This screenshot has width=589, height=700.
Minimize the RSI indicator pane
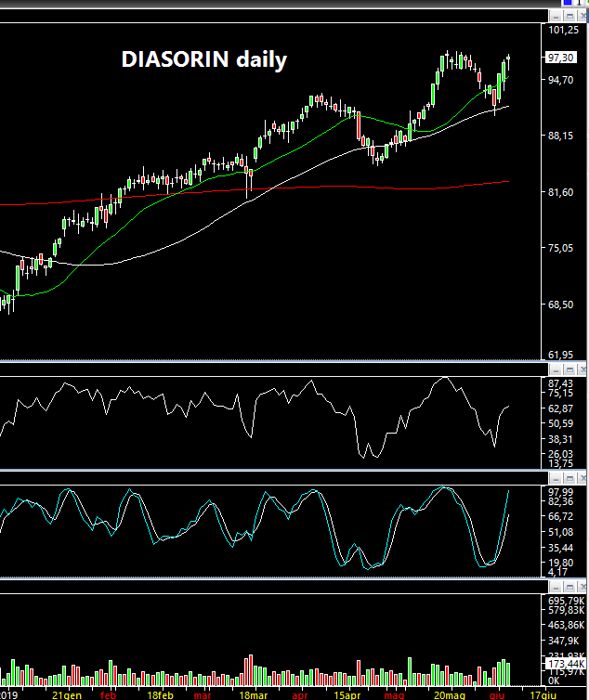click(x=556, y=370)
